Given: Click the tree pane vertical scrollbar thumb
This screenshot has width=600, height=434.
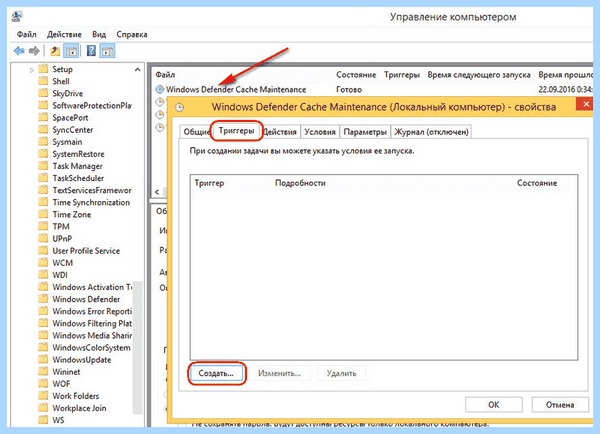Looking at the screenshot, I should [x=137, y=348].
